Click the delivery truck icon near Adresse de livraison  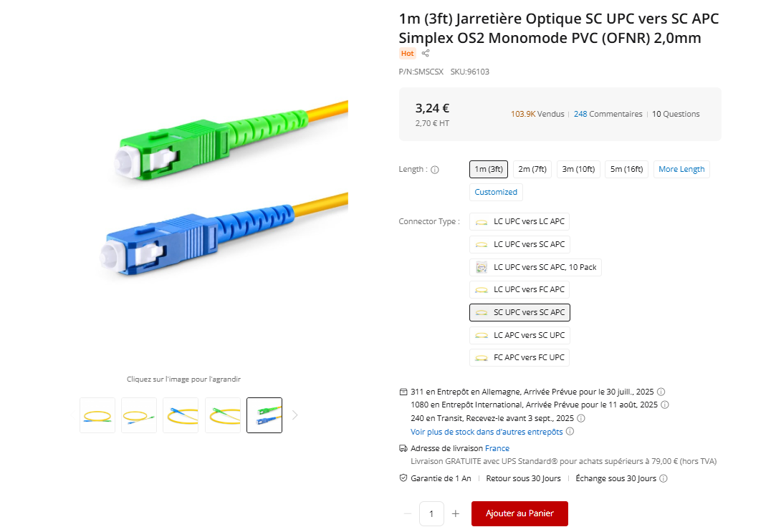(402, 448)
